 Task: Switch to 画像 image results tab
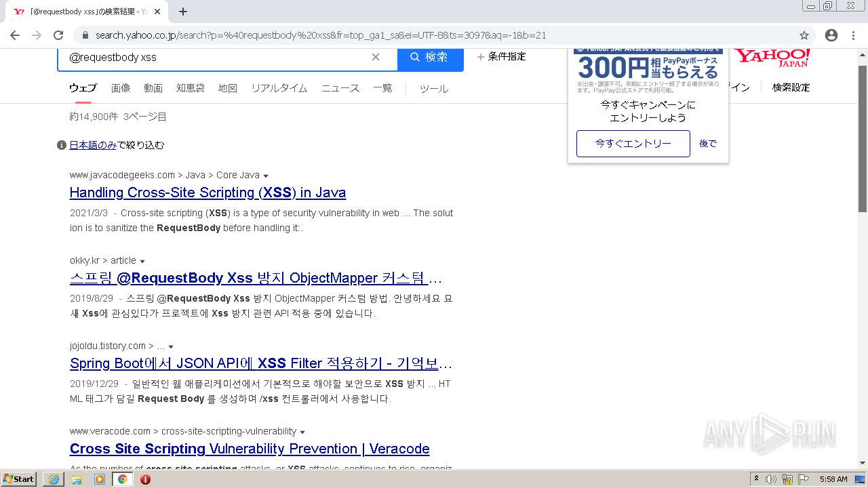point(121,88)
